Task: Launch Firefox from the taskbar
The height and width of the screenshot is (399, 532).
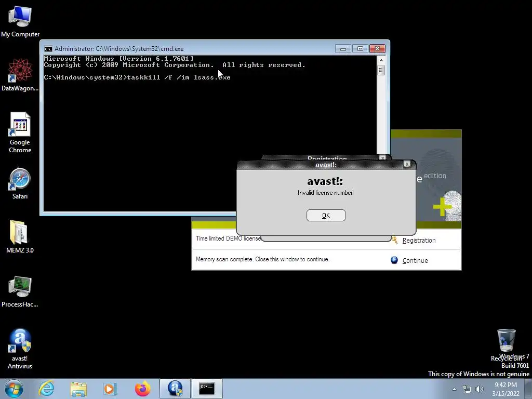Action: tap(142, 389)
